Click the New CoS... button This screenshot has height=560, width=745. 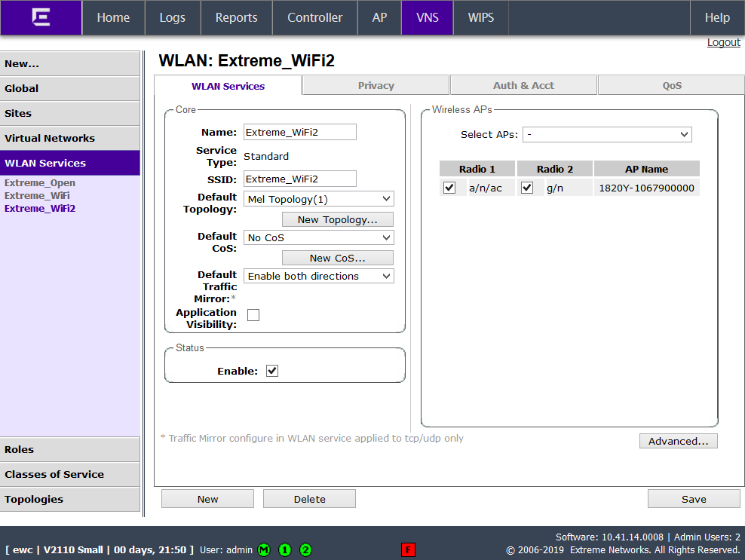(x=337, y=258)
